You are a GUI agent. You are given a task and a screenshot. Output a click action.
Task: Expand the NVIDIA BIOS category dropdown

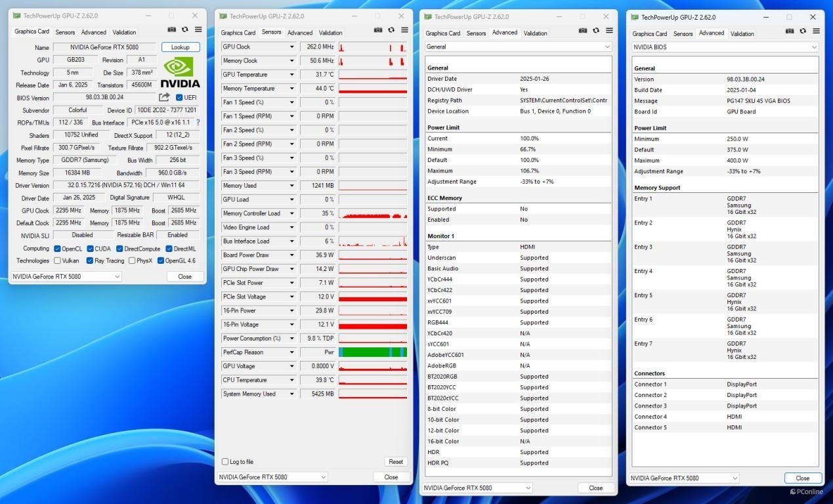pos(814,47)
